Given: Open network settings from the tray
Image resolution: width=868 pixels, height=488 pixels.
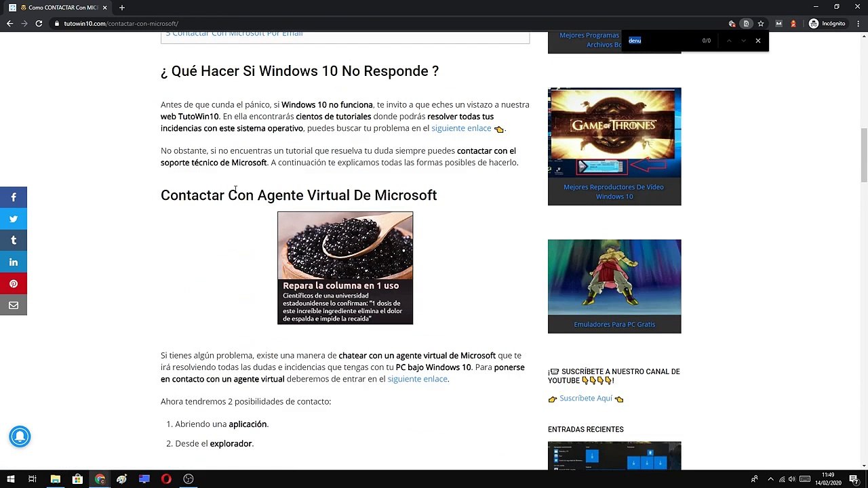Looking at the screenshot, I should pyautogui.click(x=782, y=479).
